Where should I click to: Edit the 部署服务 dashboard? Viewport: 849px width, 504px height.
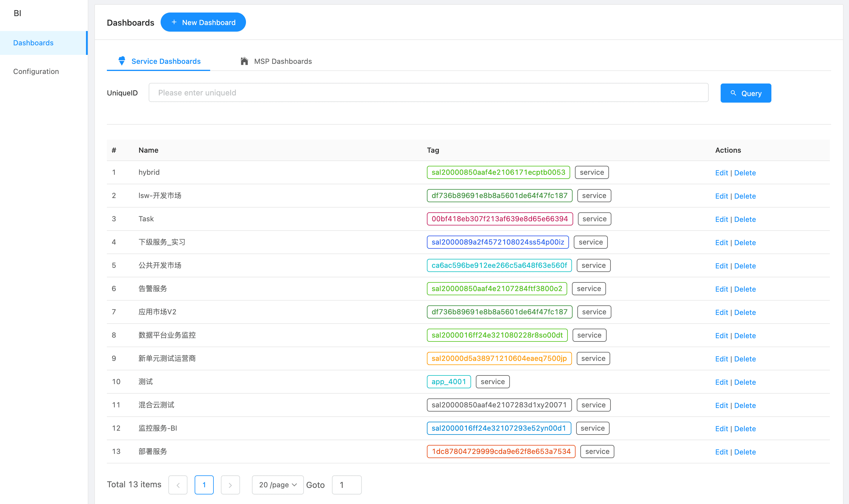[x=721, y=452]
